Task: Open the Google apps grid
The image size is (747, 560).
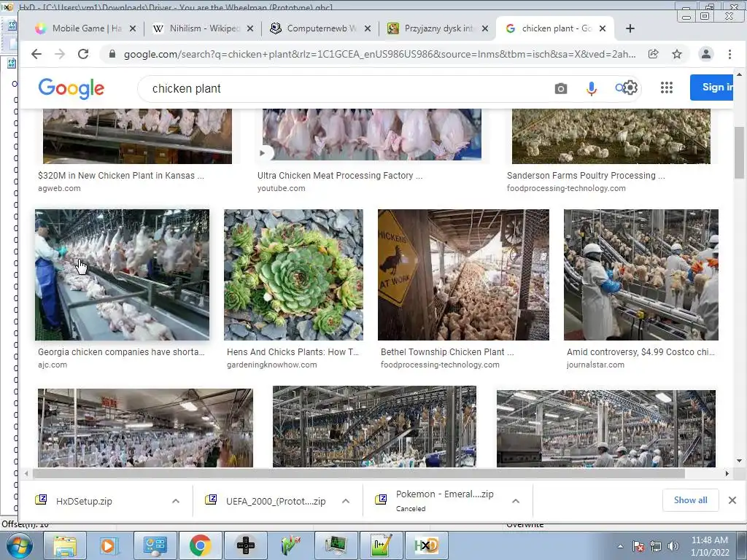Action: (667, 87)
